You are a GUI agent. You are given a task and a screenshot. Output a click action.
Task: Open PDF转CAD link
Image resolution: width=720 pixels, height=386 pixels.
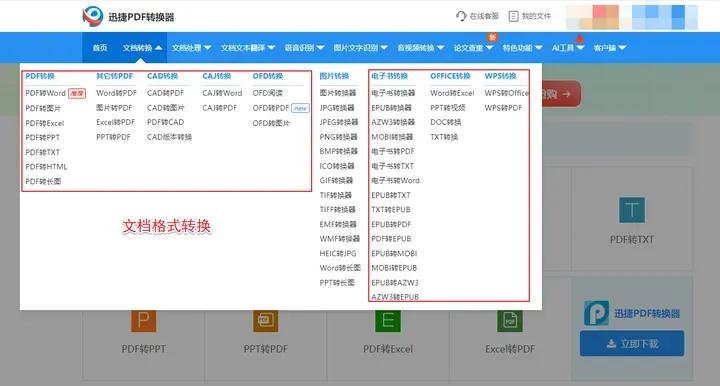pyautogui.click(x=165, y=122)
